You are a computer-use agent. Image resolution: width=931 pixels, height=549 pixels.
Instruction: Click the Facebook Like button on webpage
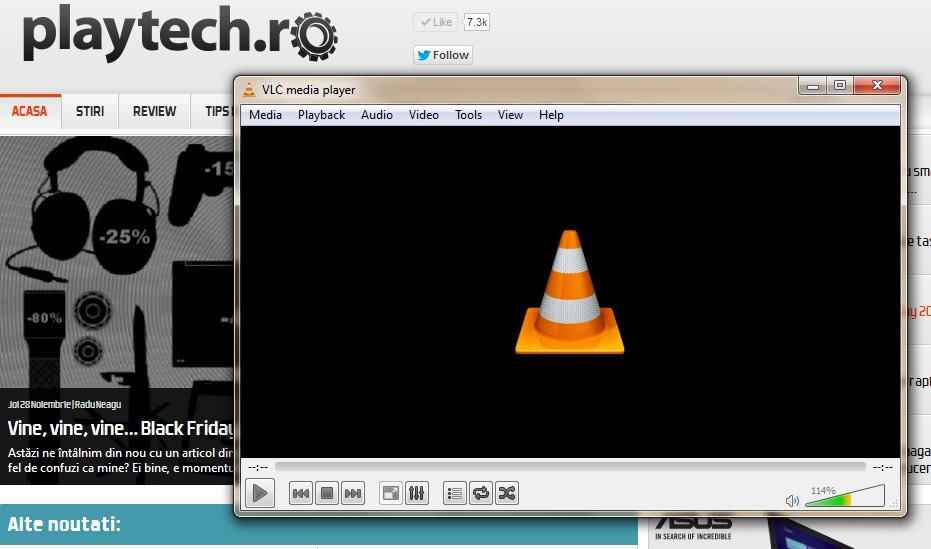tap(435, 22)
